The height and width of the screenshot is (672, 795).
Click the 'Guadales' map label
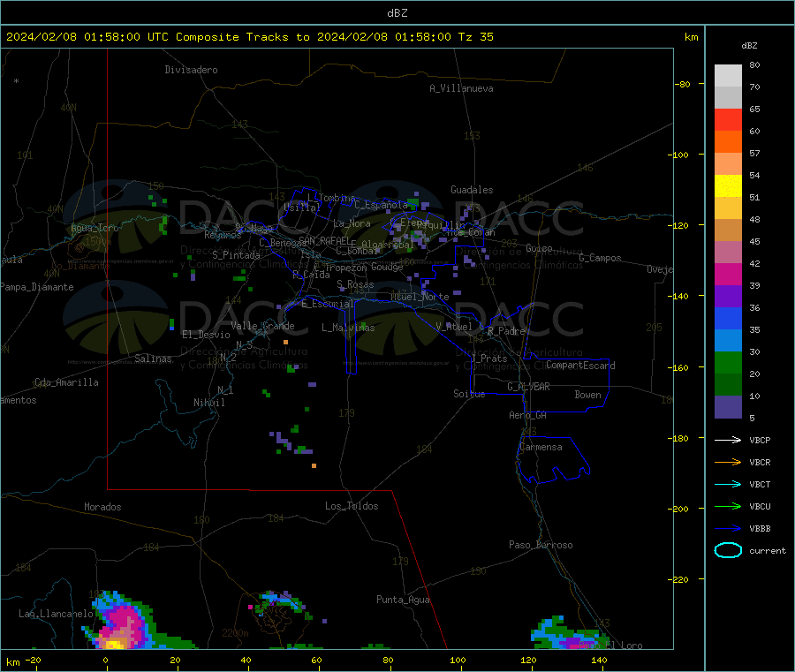(x=472, y=190)
